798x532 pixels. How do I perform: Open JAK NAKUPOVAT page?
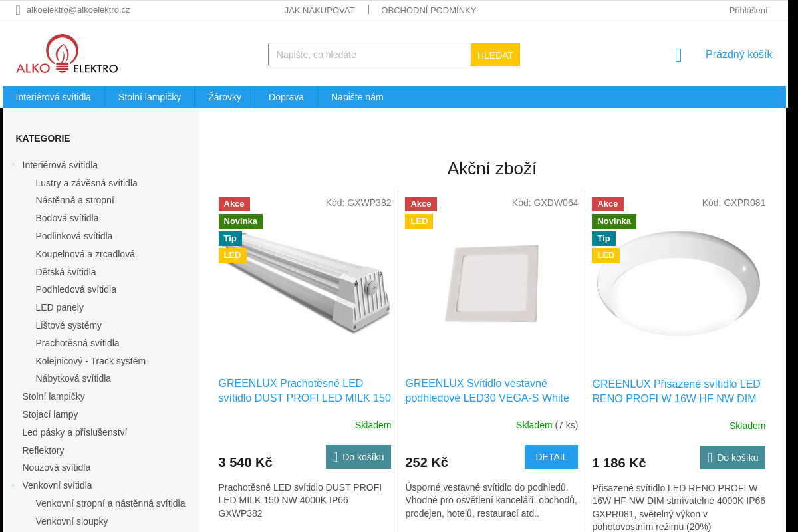[319, 10]
